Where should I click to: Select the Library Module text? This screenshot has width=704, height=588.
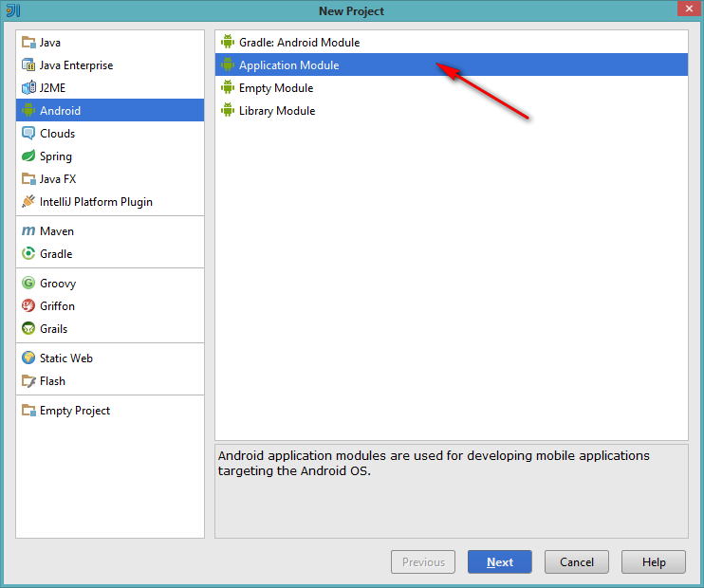(277, 111)
